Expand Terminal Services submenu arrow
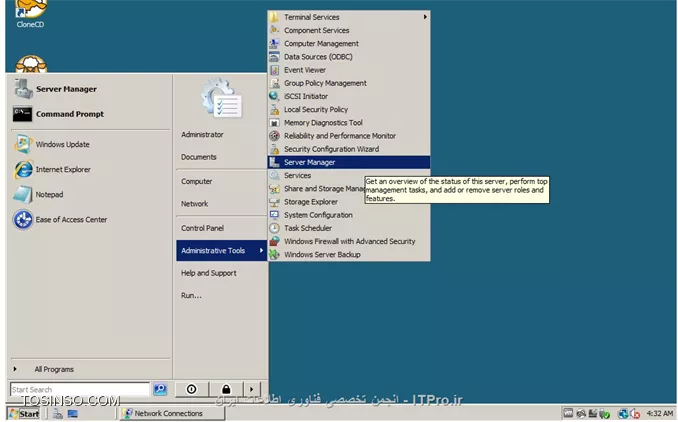Viewport: 678px width, 422px height. [x=425, y=17]
